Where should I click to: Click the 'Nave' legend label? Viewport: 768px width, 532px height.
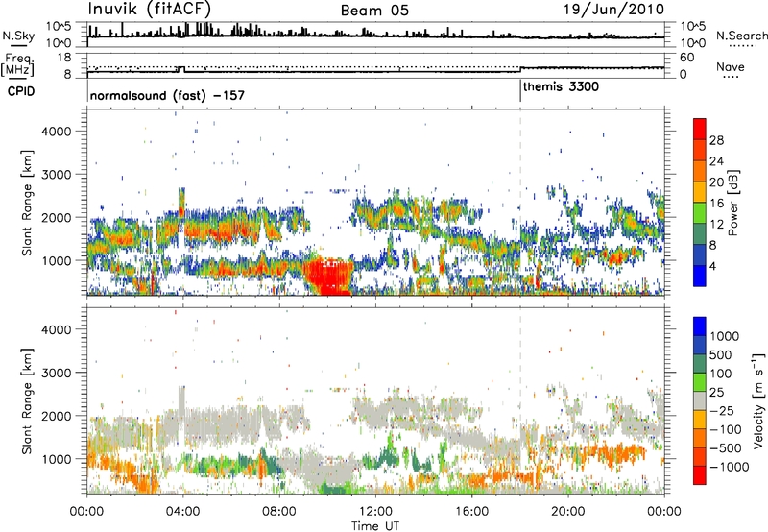pos(731,67)
